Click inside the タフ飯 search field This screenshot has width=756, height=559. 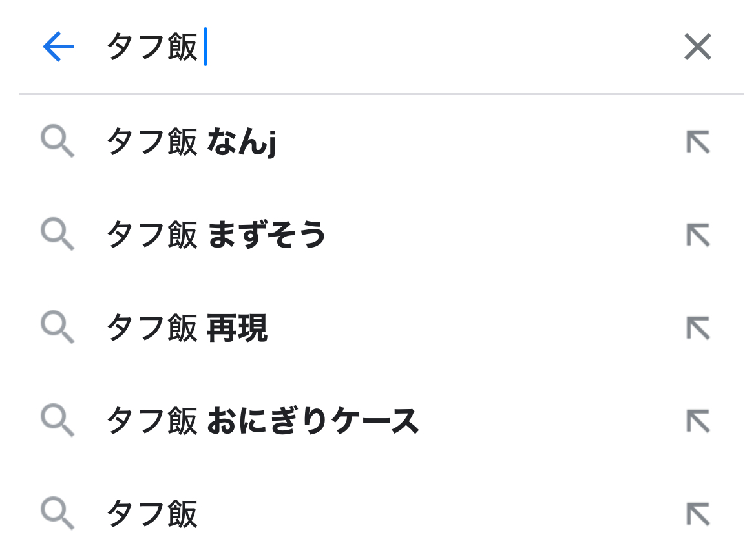(x=388, y=47)
